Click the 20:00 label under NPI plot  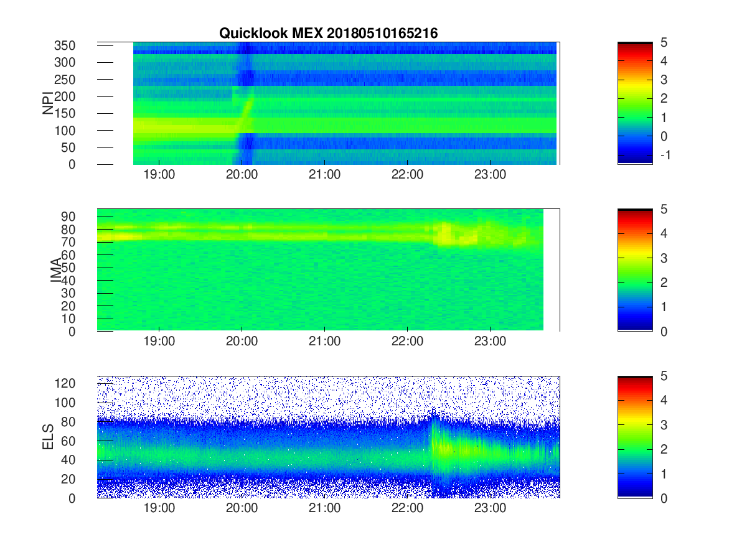point(242,175)
